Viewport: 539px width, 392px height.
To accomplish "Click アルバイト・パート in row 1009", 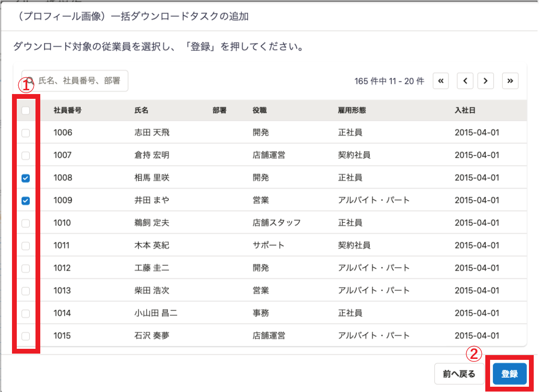I will (x=374, y=200).
